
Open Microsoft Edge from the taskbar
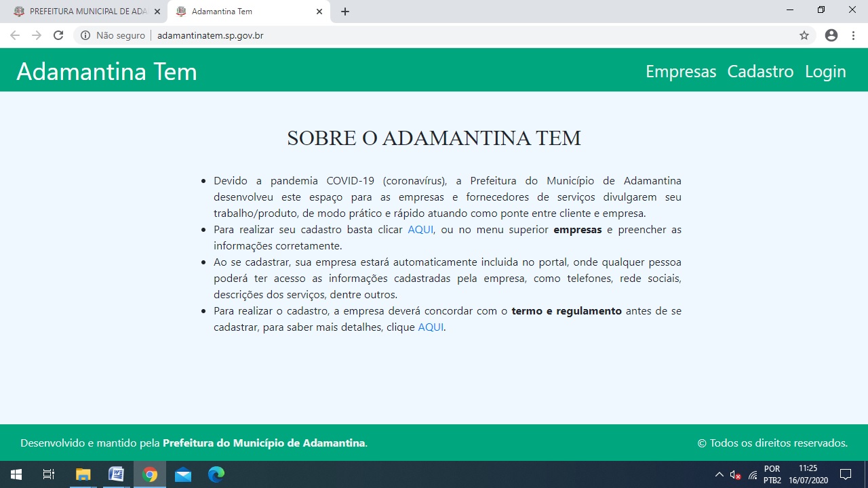point(215,474)
